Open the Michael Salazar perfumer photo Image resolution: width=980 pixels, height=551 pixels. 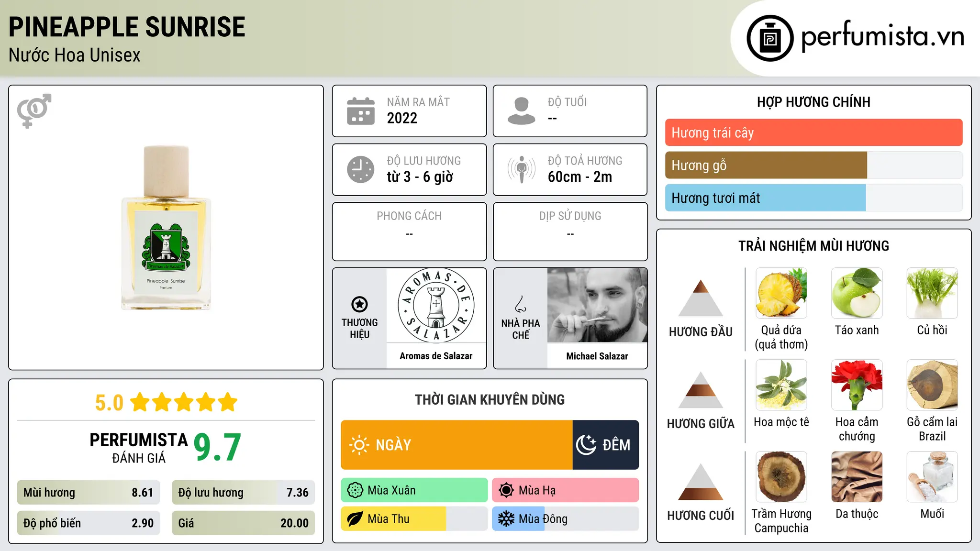tap(597, 305)
